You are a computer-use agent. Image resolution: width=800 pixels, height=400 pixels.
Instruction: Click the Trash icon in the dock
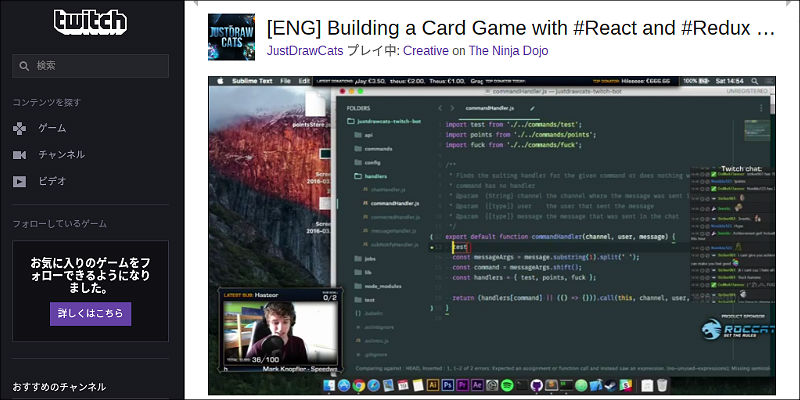click(x=662, y=385)
